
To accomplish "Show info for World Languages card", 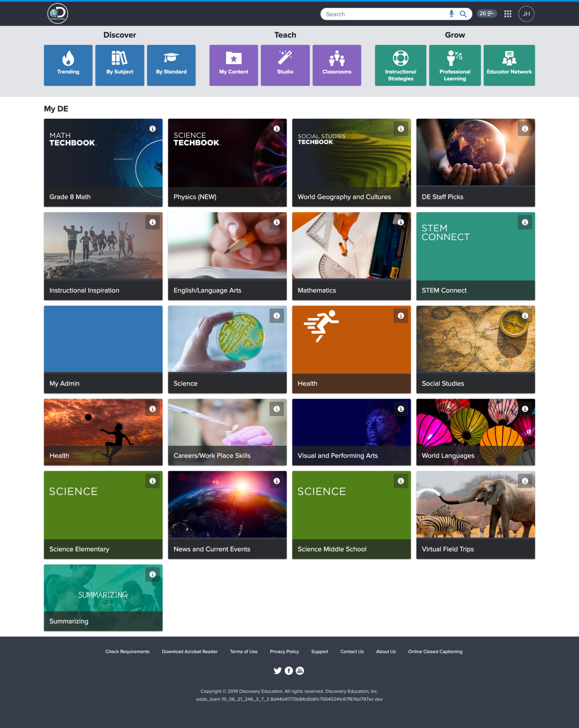I will pos(525,409).
